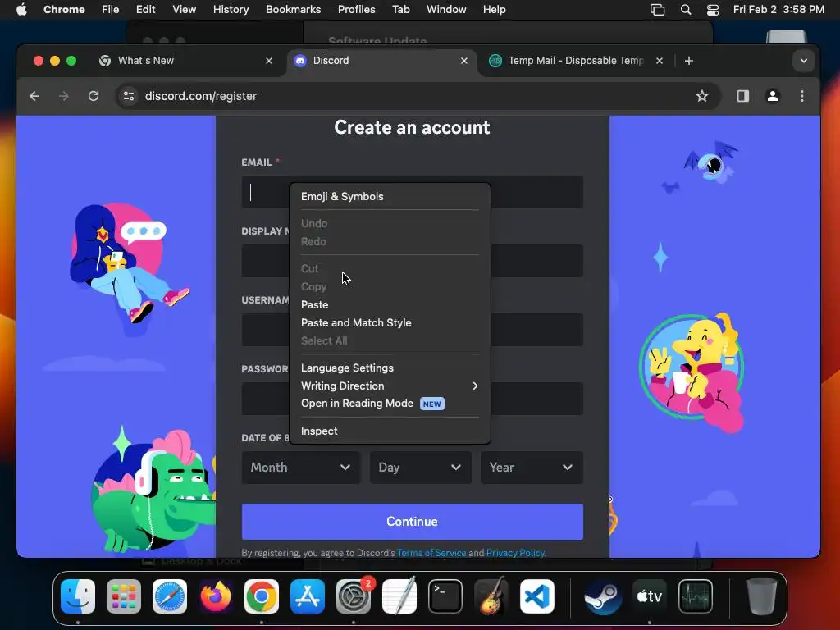
Task: Choose Open in Reading Mode
Action: [390, 404]
